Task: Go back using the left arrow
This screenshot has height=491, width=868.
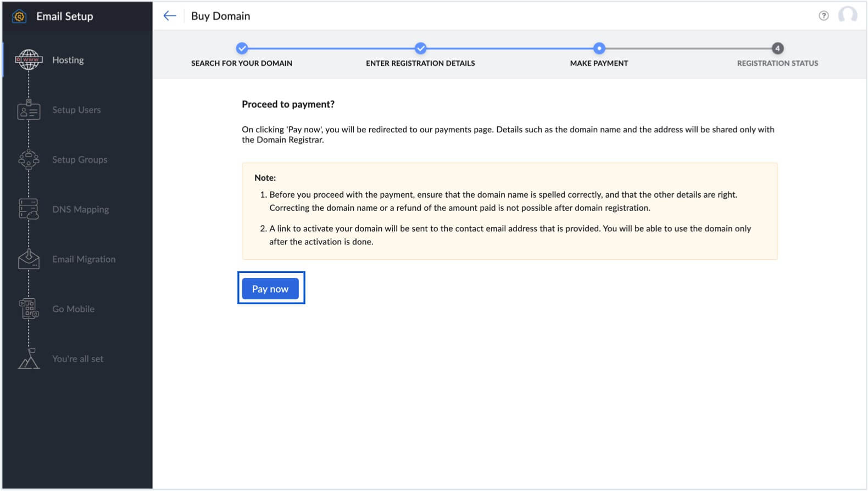Action: [170, 16]
